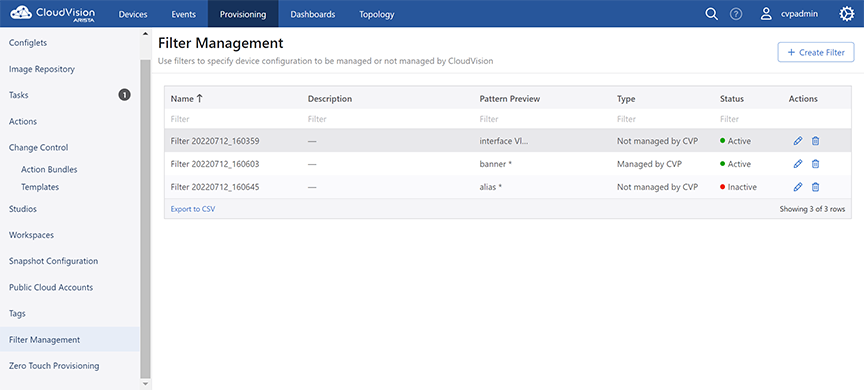Sort table by Name column arrow
This screenshot has height=390, width=864.
click(199, 99)
